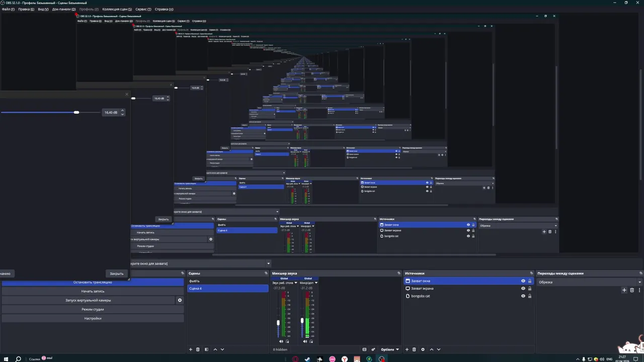Toggle the lock on Захват окна source
Screen dimensions: 644x362
[530, 281]
